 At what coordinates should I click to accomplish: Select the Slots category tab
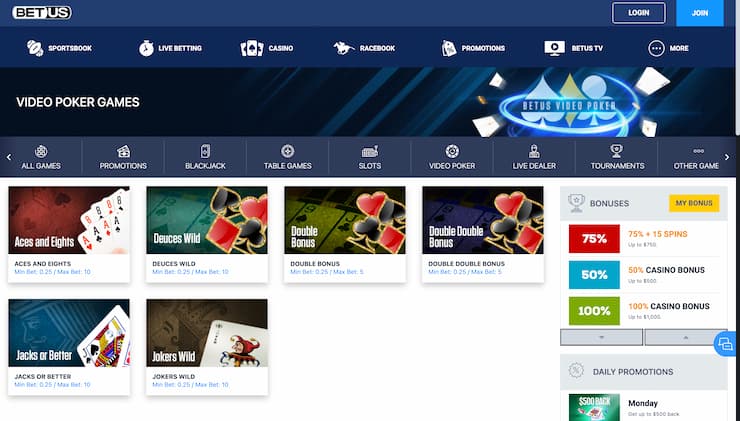370,157
